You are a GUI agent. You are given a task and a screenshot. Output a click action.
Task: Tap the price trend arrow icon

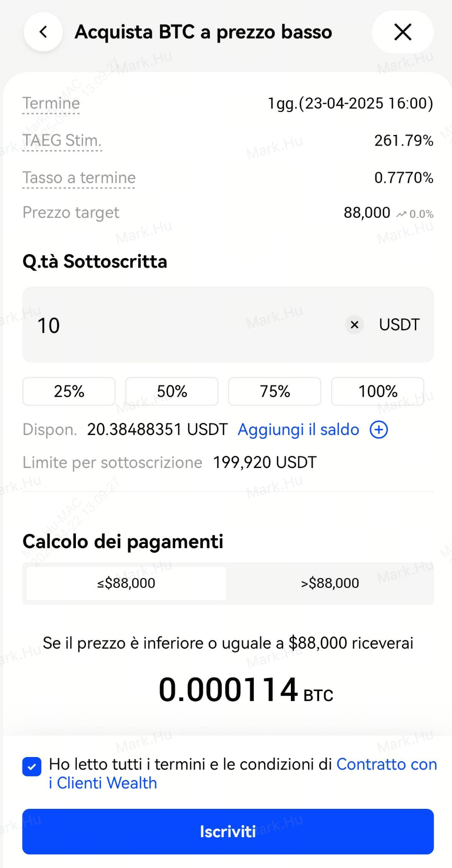click(401, 214)
